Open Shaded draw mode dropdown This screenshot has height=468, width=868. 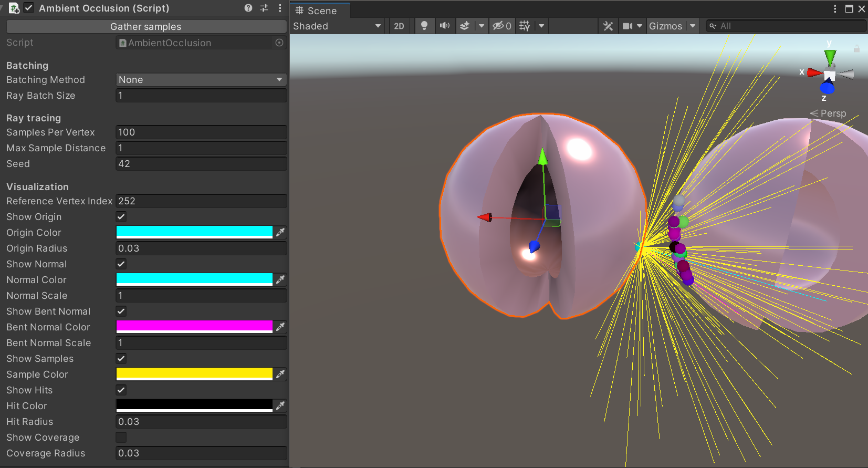(x=337, y=26)
